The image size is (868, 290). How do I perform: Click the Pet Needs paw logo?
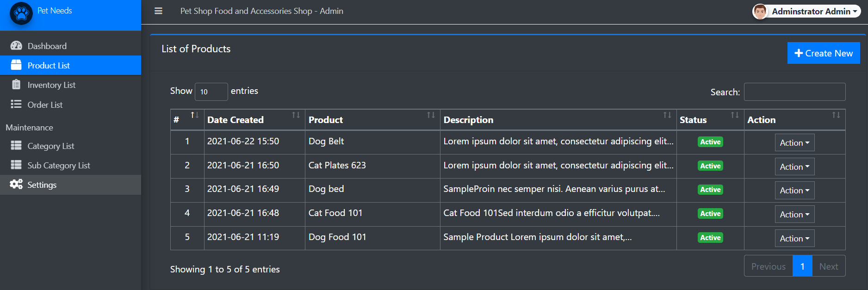[21, 13]
